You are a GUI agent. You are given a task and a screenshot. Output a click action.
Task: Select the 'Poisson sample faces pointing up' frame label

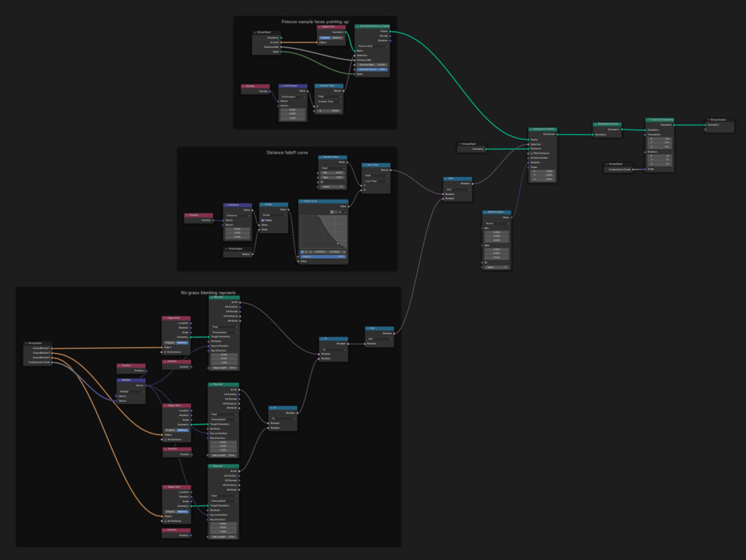coord(315,22)
